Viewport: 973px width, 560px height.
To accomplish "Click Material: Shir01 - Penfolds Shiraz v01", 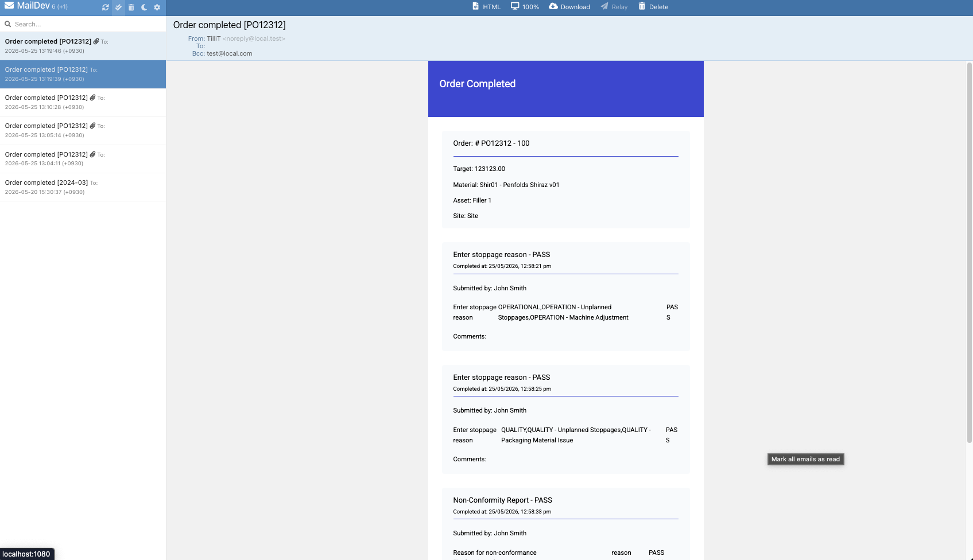I will pyautogui.click(x=506, y=185).
